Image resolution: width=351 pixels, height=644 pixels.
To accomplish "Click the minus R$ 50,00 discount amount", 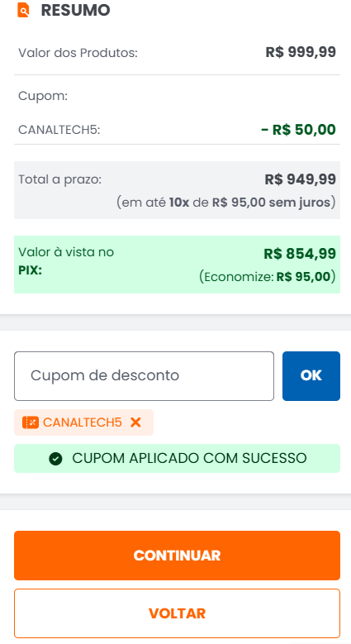I will pos(298,129).
